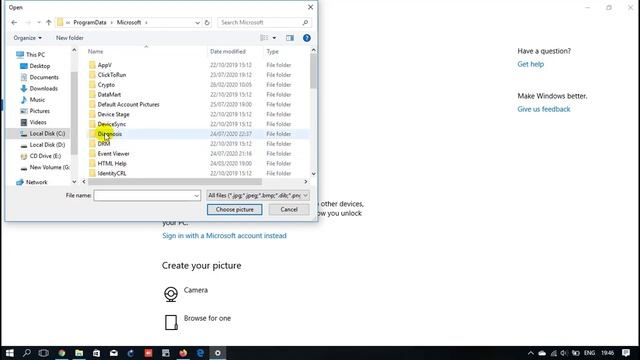Open the Windows Start menu
This screenshot has height=360, width=640.
(9, 353)
